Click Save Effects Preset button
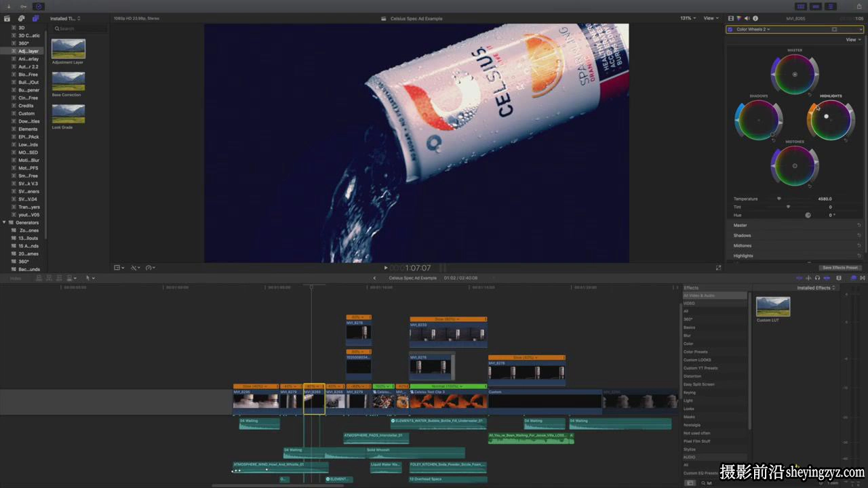 pyautogui.click(x=840, y=268)
